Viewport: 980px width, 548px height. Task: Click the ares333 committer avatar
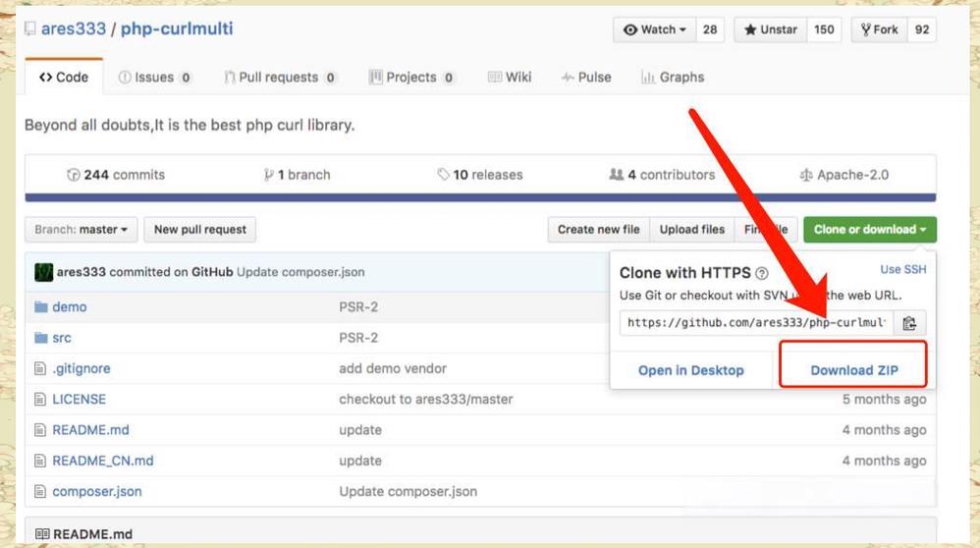(43, 272)
